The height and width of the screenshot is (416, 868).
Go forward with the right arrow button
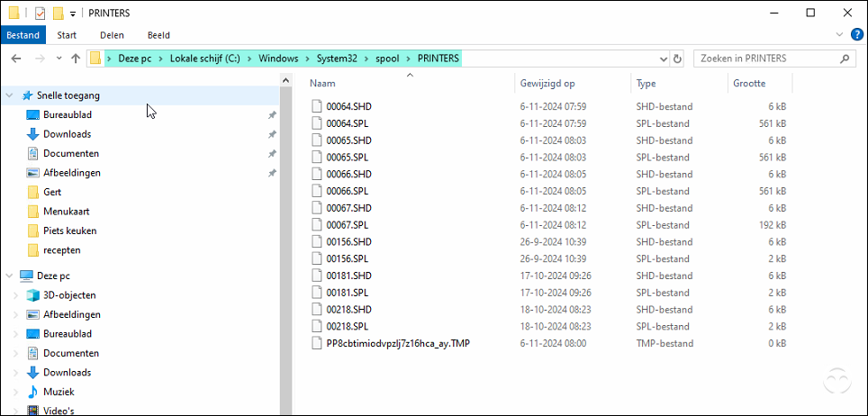coord(40,59)
